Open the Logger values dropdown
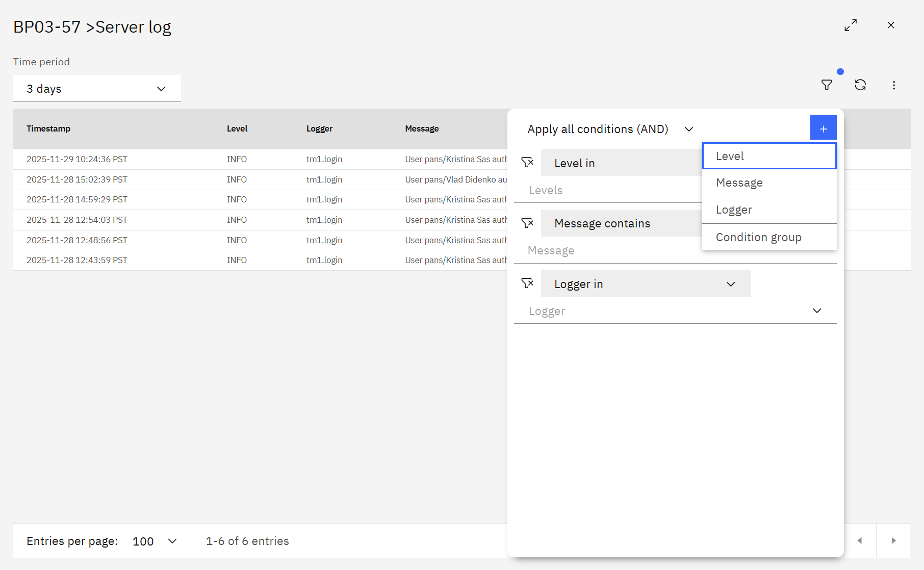 click(x=675, y=311)
